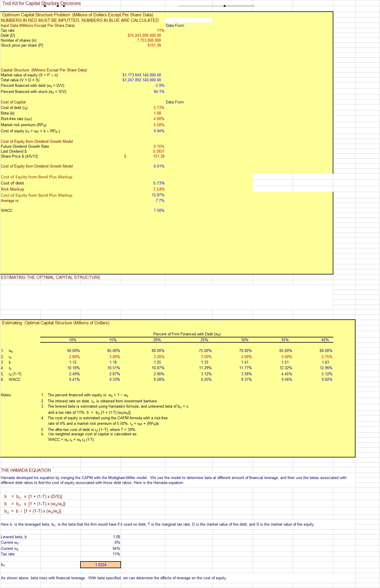Click the 5.9% percent financed with debt
The width and height of the screenshot is (380, 588).
pyautogui.click(x=160, y=86)
